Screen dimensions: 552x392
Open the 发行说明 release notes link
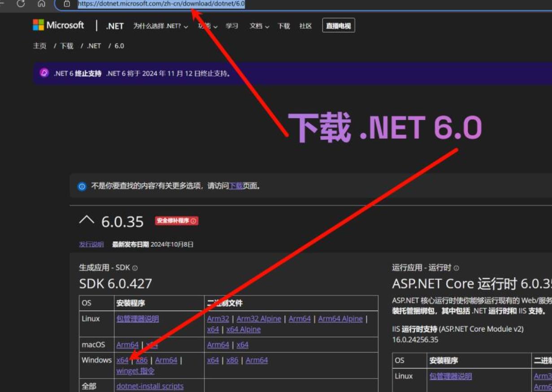[x=91, y=244]
